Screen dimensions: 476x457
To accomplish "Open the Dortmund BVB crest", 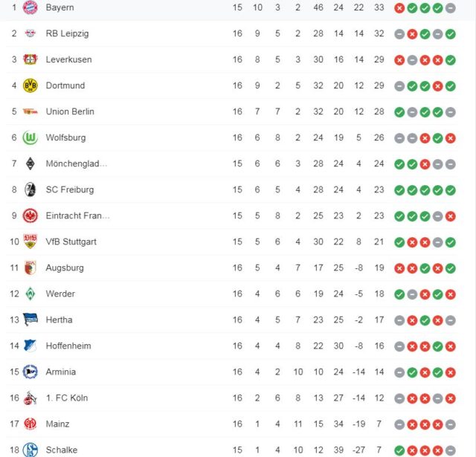I will point(30,85).
